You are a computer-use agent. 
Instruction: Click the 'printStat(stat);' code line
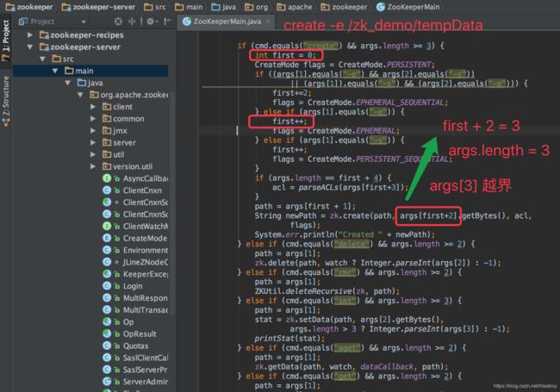coord(289,338)
